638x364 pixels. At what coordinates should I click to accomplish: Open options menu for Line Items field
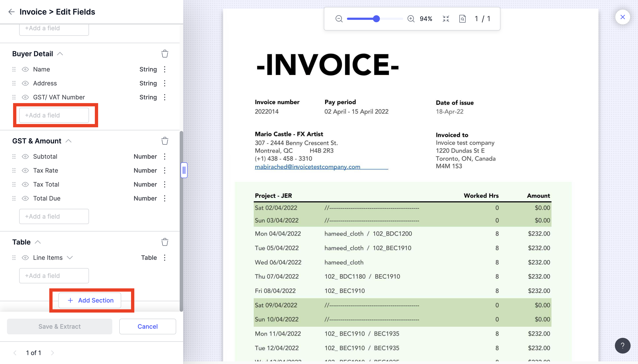click(165, 258)
